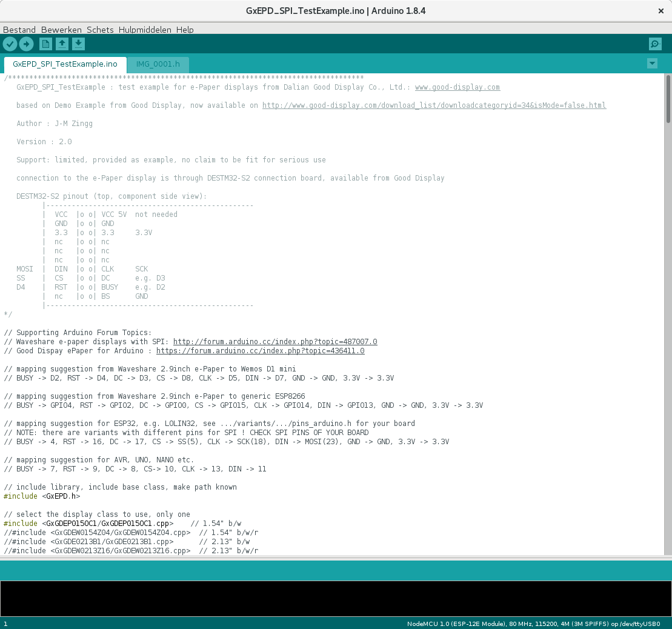
Task: Click the line number 1 in status bar
Action: pyautogui.click(x=5, y=624)
